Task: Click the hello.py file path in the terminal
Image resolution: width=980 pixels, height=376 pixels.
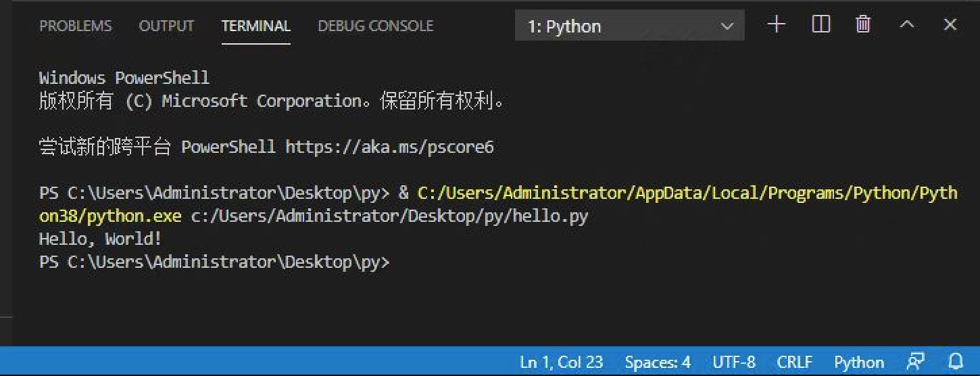Action: coord(390,216)
